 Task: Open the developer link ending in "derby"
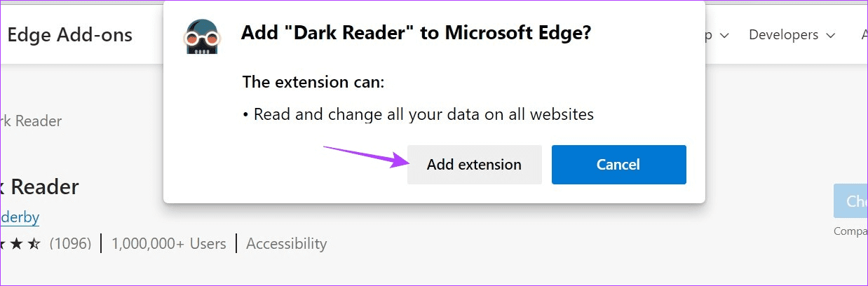(x=20, y=217)
